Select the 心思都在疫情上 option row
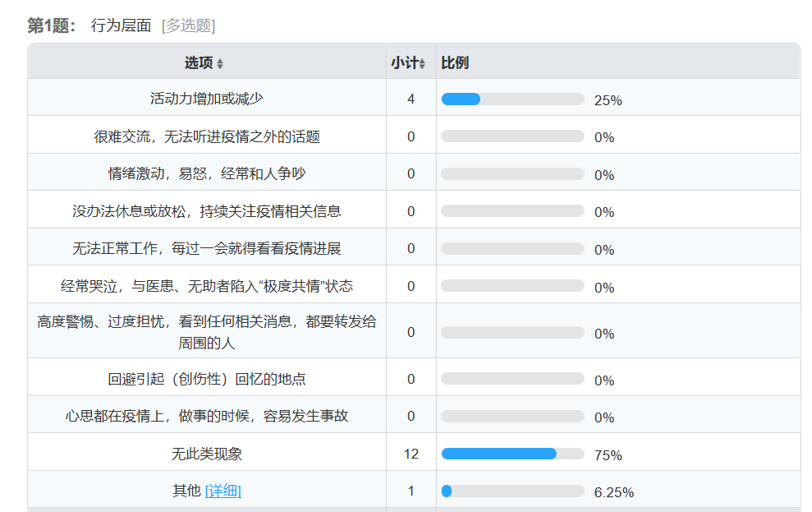 pyautogui.click(x=207, y=416)
